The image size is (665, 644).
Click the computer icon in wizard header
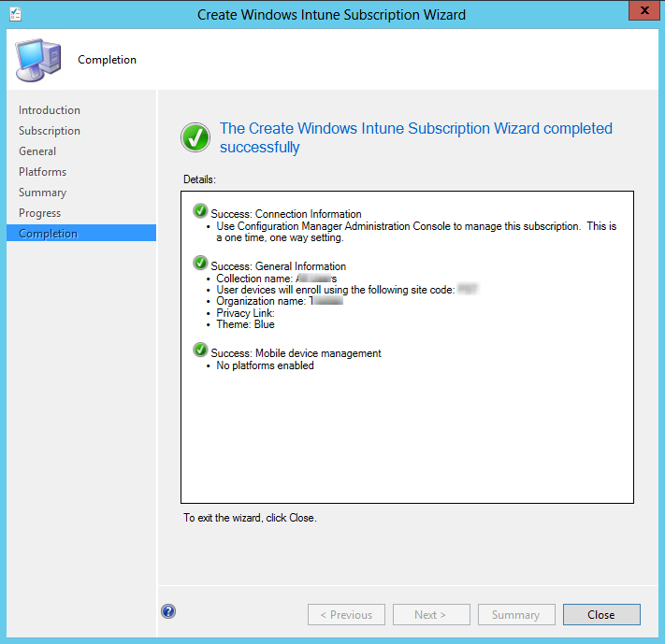coord(38,60)
